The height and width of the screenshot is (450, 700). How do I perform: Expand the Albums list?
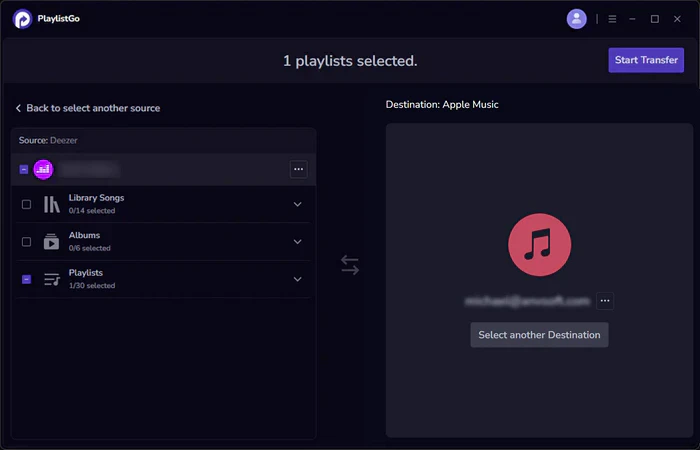pyautogui.click(x=297, y=242)
